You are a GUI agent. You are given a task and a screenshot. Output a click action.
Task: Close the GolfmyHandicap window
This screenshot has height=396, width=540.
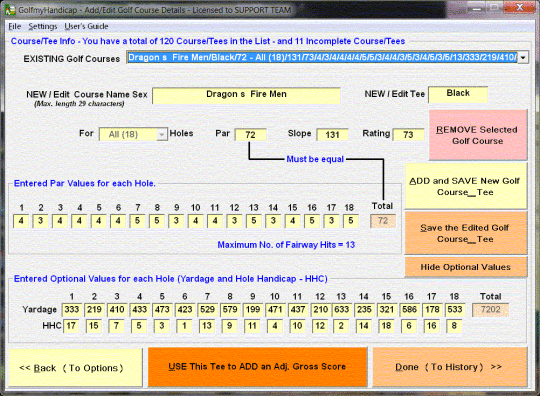(x=519, y=8)
